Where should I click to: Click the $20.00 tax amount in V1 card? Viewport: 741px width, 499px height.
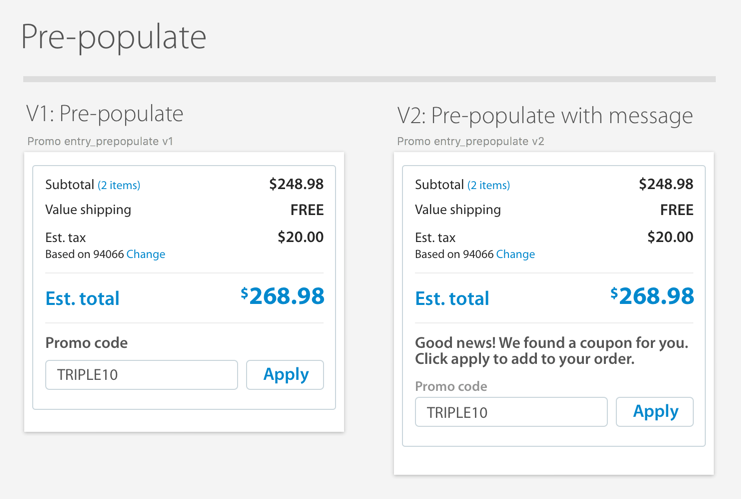point(301,237)
